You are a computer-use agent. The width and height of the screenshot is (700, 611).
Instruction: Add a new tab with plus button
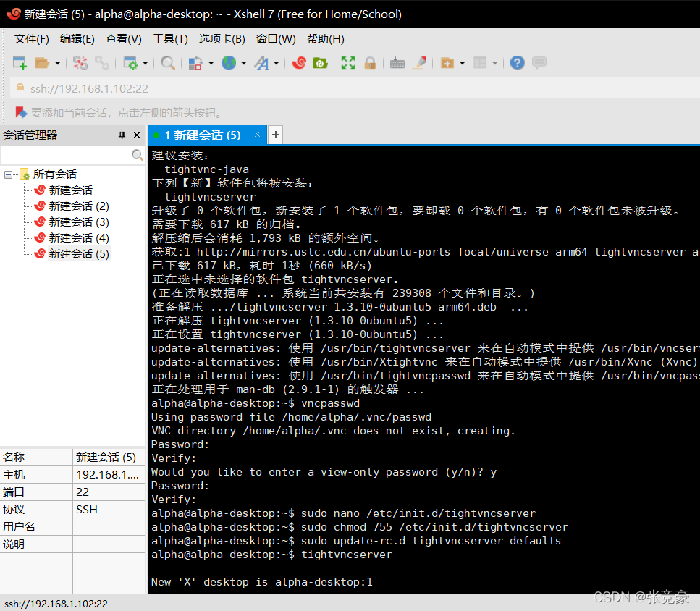276,135
